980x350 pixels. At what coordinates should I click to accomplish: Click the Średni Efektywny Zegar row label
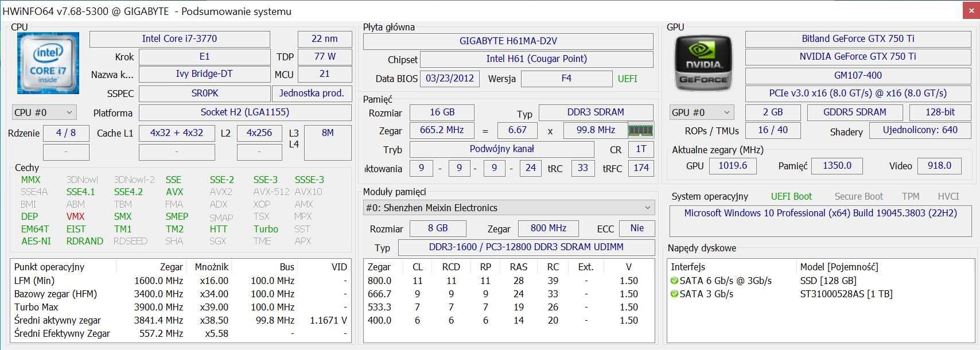point(62,334)
